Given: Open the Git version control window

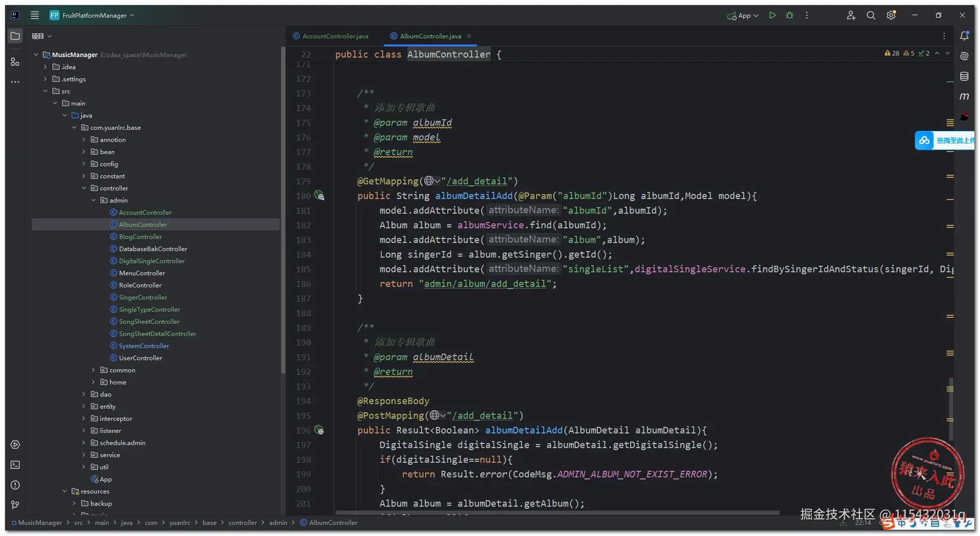Looking at the screenshot, I should 15,505.
